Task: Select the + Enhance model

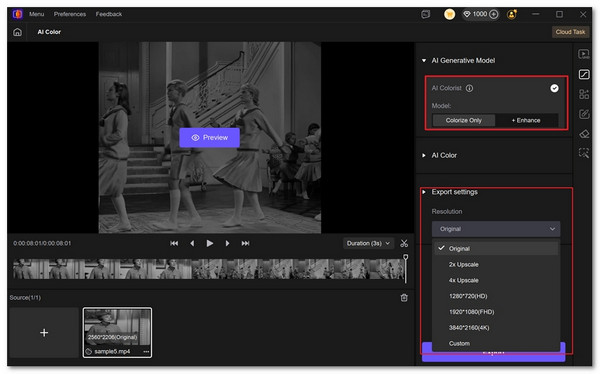Action: [526, 121]
